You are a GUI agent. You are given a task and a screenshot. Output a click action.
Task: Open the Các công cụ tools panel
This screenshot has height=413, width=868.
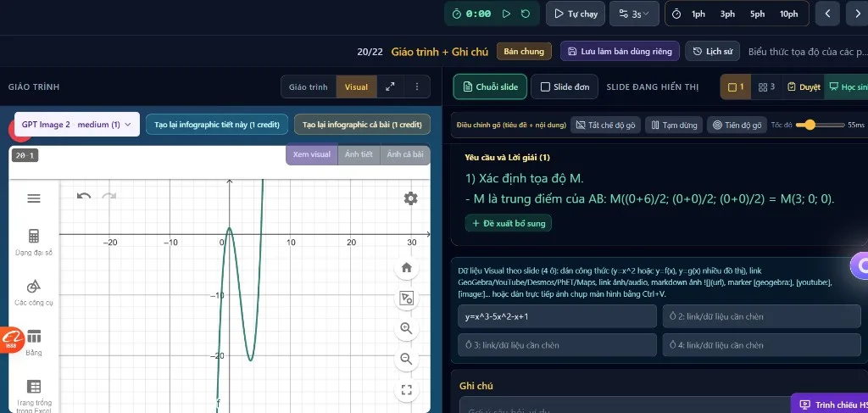(x=34, y=293)
